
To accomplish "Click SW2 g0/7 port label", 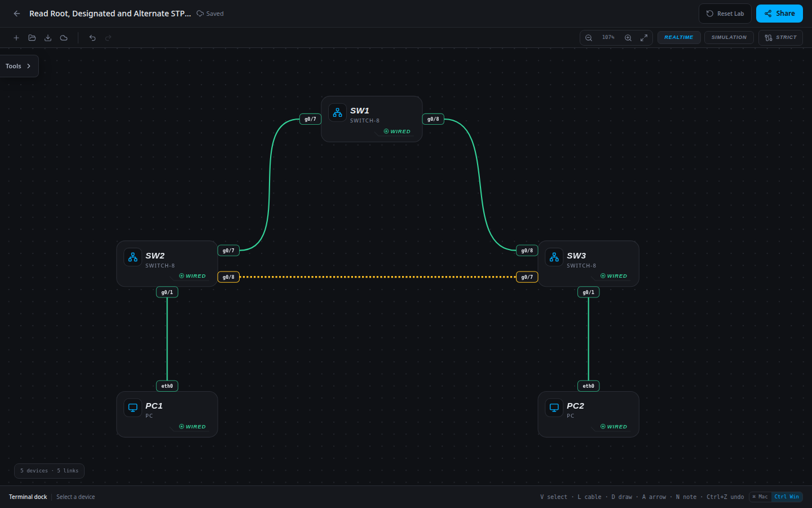I will [x=228, y=251].
